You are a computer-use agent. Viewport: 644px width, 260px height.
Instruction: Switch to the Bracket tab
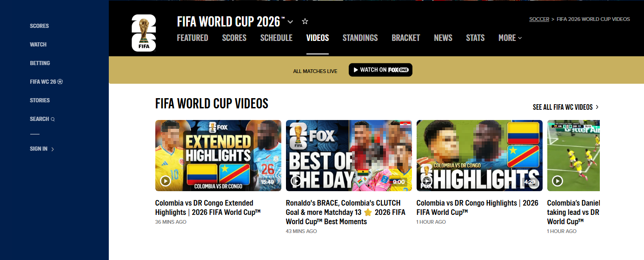pos(405,38)
